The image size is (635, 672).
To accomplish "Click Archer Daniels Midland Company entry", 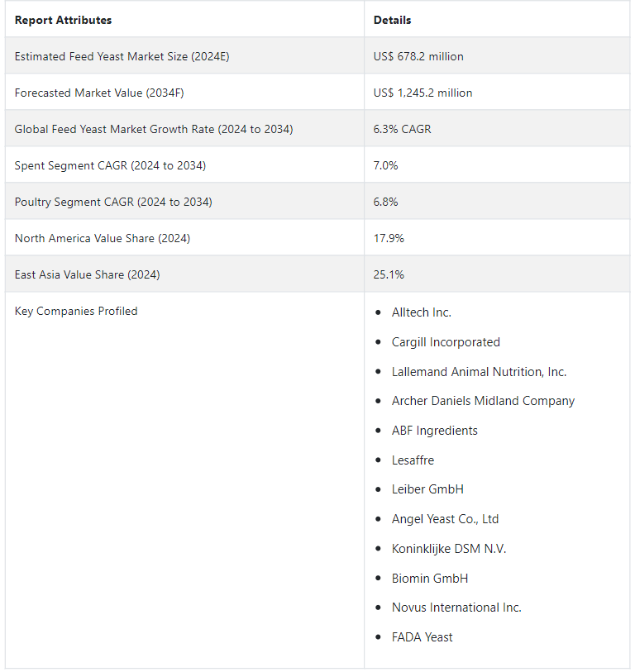I will click(483, 401).
